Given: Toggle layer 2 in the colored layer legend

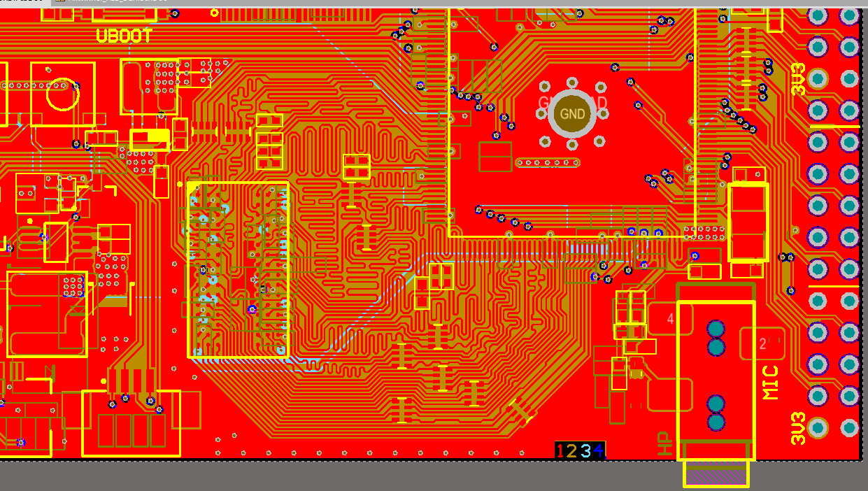Looking at the screenshot, I should pyautogui.click(x=572, y=450).
